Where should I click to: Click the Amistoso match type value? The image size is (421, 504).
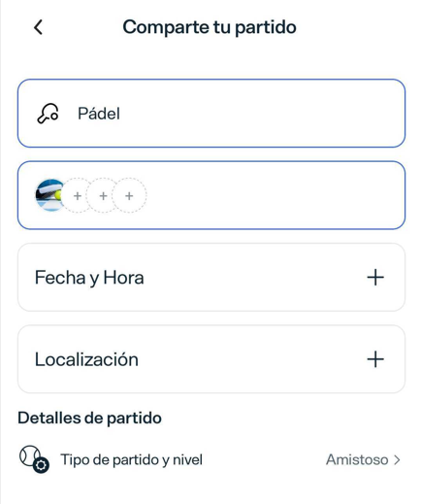(357, 459)
